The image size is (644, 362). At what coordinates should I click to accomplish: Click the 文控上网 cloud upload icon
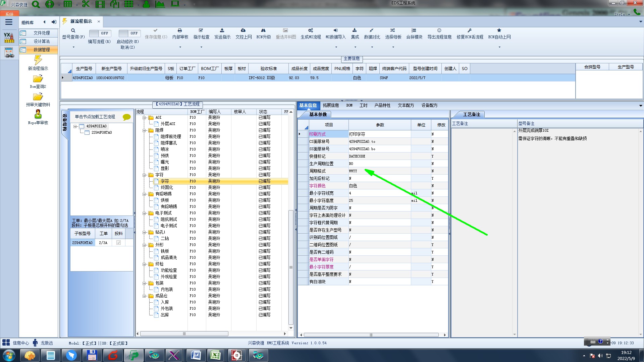coord(243,31)
